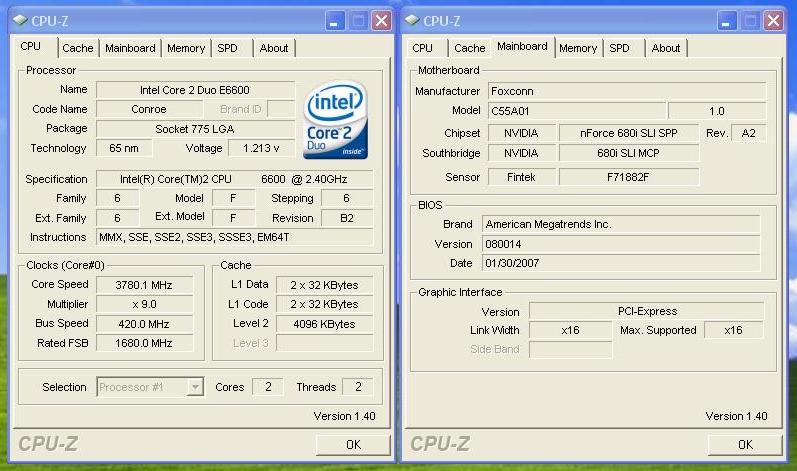Screen dimensions: 797x471
Task: Click the Revision value B2
Action: pyautogui.click(x=347, y=218)
